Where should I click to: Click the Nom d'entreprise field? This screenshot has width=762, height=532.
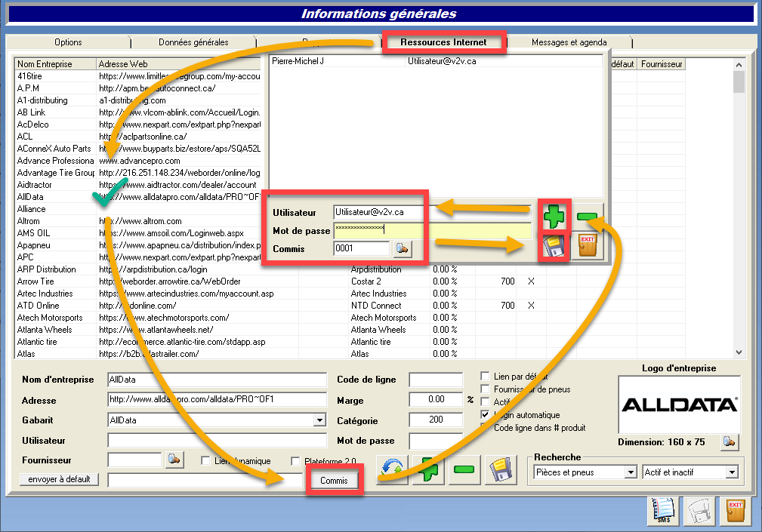[217, 380]
